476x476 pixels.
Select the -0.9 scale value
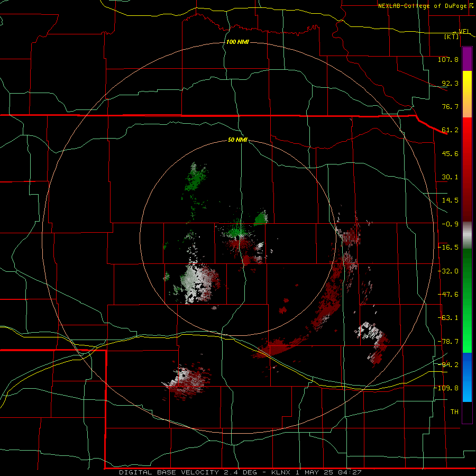coord(450,224)
